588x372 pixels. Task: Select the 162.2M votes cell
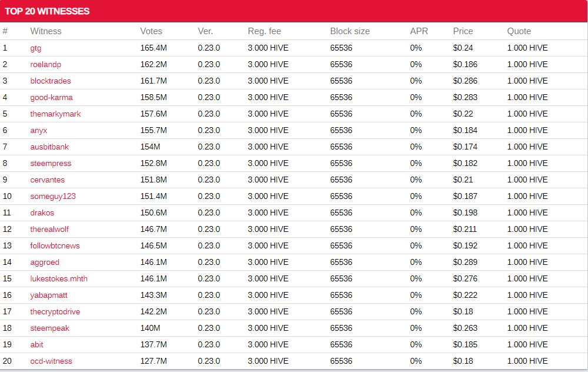coord(153,65)
